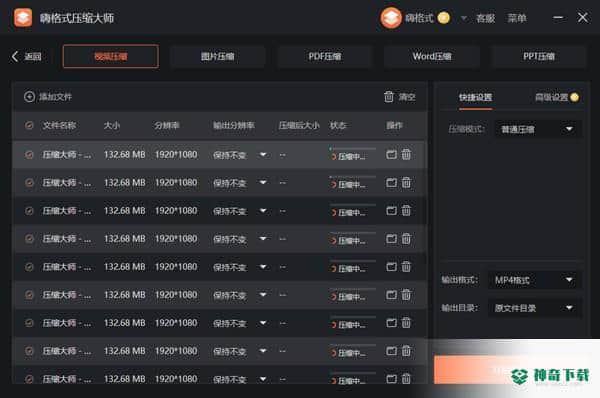Toggle the checkbox of the third file row

(29, 210)
